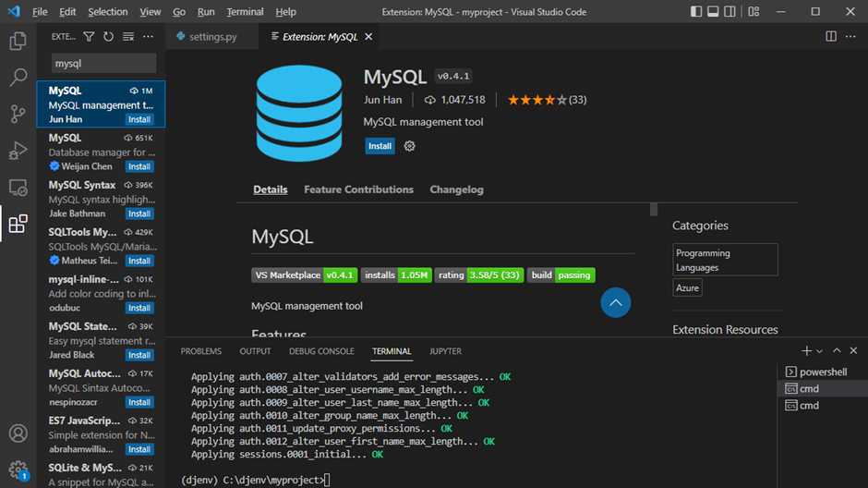Open the Accounts icon in activity bar
The height and width of the screenshot is (488, 868).
(18, 433)
